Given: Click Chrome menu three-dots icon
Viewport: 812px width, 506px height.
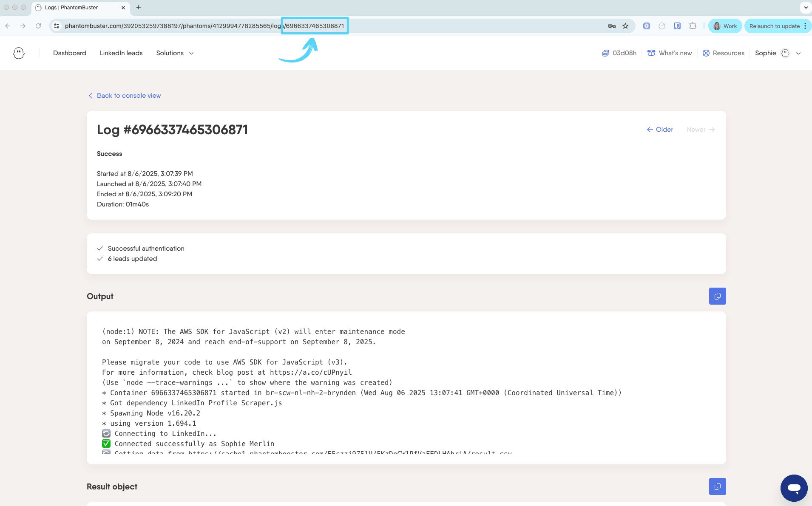Looking at the screenshot, I should point(805,26).
